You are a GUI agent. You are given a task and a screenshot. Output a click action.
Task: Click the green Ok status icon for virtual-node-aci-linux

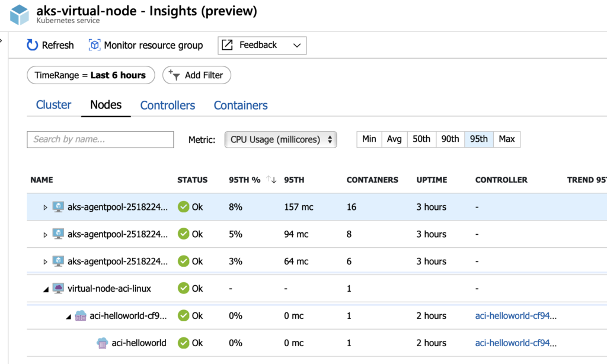point(184,289)
